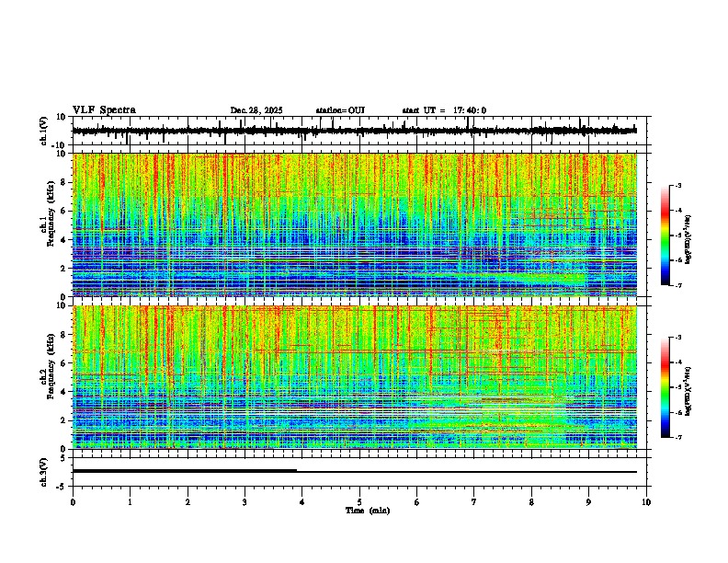Click time axis tick label "1"
This screenshot has height=563, width=728.
[130, 501]
